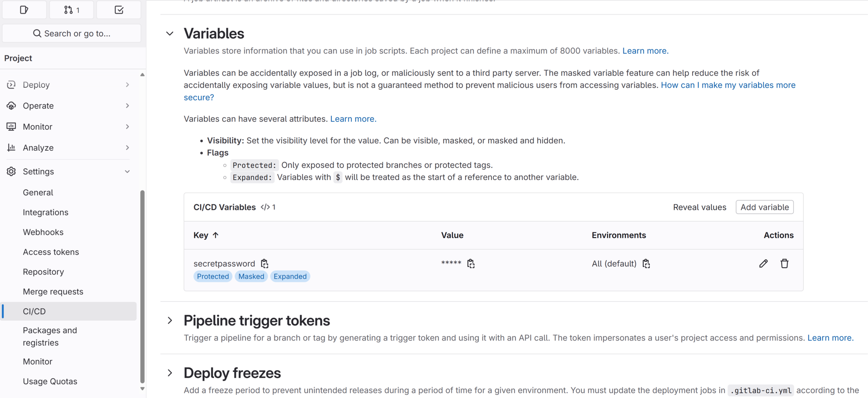Click the Search or go to field
868x398 pixels.
tap(71, 33)
